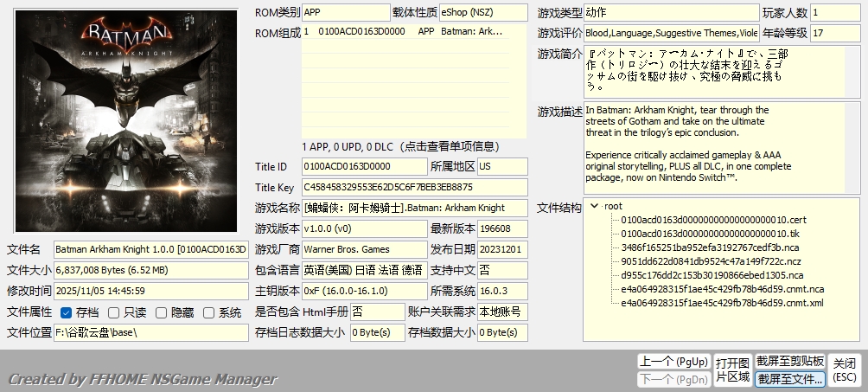Click the 玩家人数 field showing 1
Screen dimensions: 868x392
835,12
